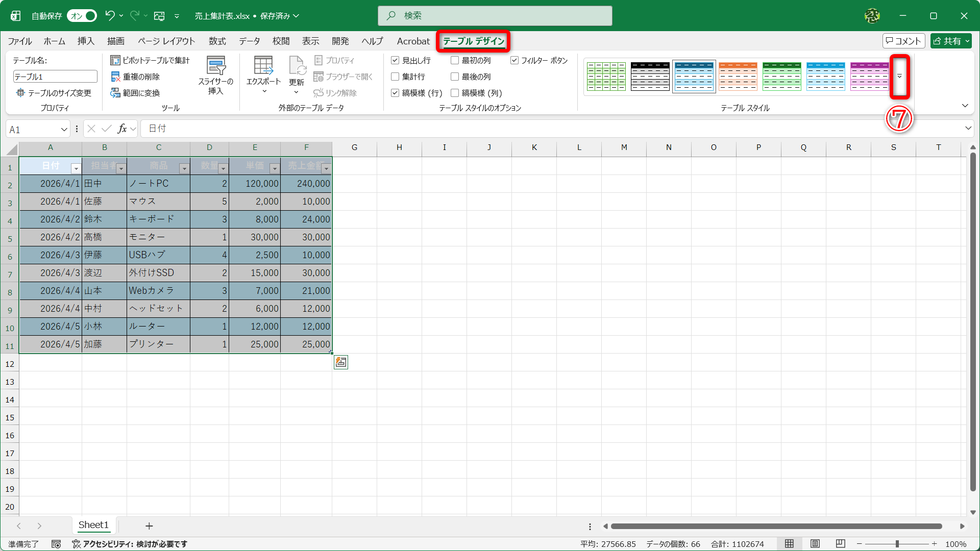Open the Data (データ) ribbon tab

tap(249, 41)
